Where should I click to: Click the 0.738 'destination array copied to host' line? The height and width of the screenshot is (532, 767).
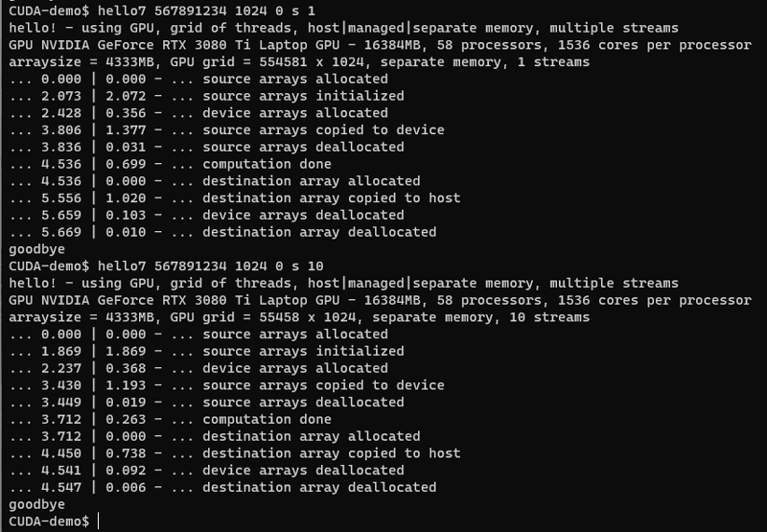point(234,453)
